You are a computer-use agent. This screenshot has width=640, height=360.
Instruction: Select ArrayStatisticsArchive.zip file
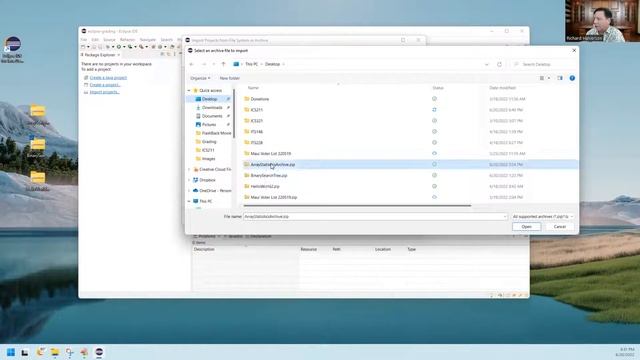(x=273, y=164)
